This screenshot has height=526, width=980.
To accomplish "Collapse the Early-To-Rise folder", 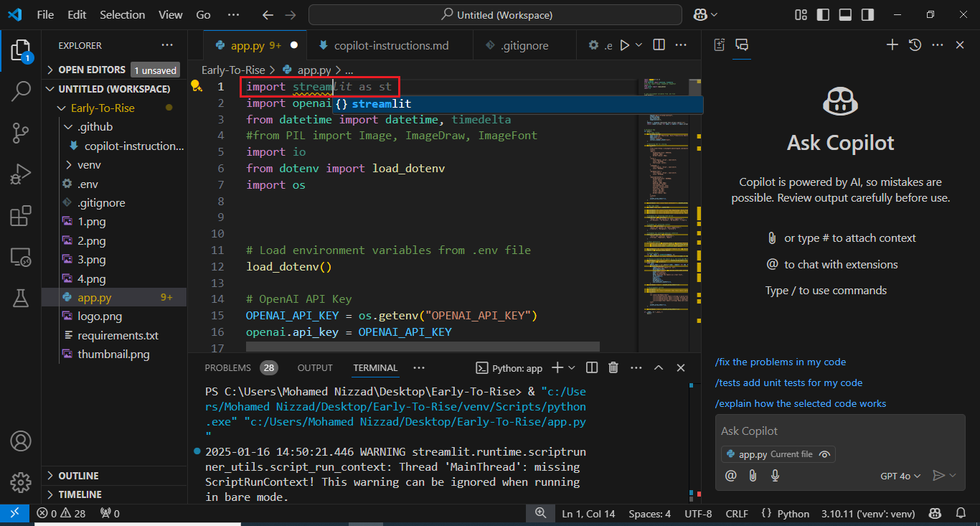I will coord(113,108).
